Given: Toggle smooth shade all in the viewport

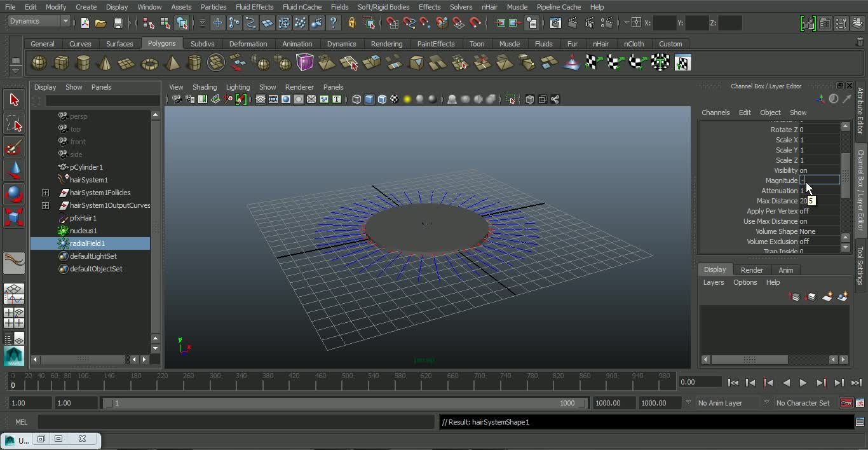Looking at the screenshot, I should pos(369,99).
